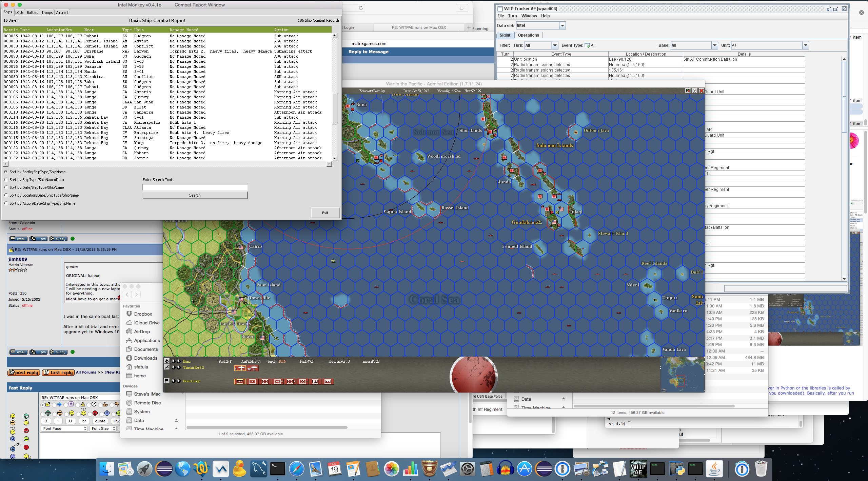The image size is (868, 481).
Task: Switch to the Battles tab
Action: [32, 13]
